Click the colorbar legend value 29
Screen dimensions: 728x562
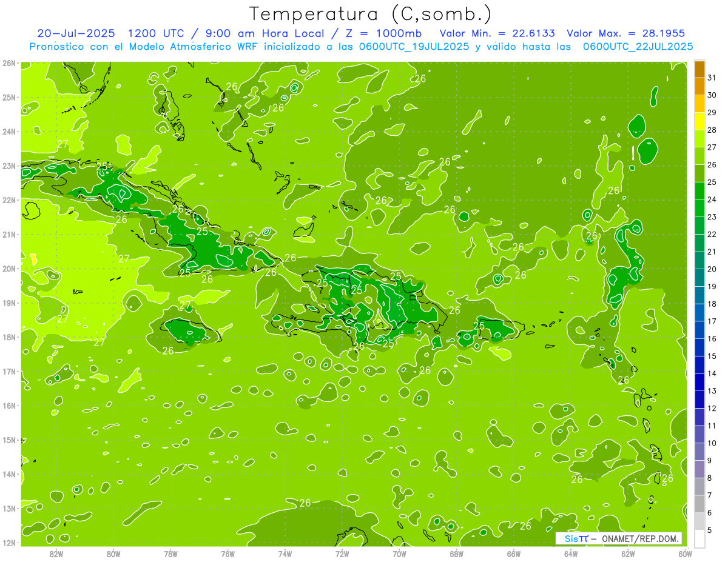[712, 113]
